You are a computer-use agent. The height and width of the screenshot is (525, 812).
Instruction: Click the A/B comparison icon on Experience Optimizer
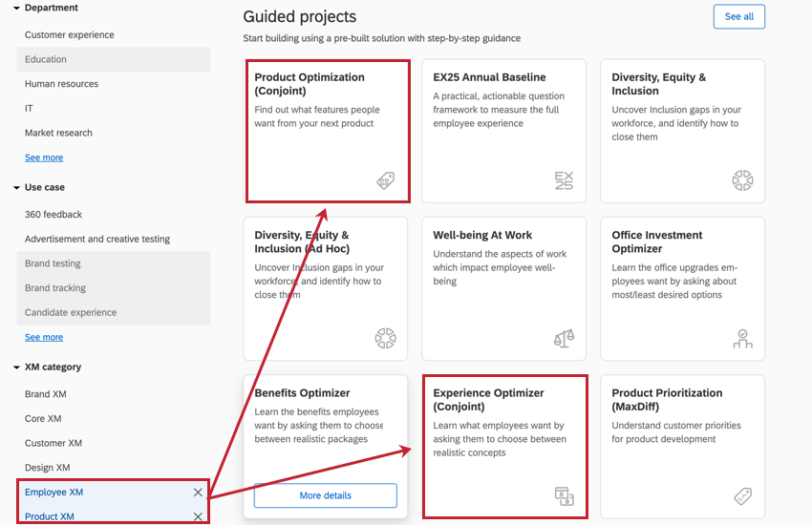[564, 496]
